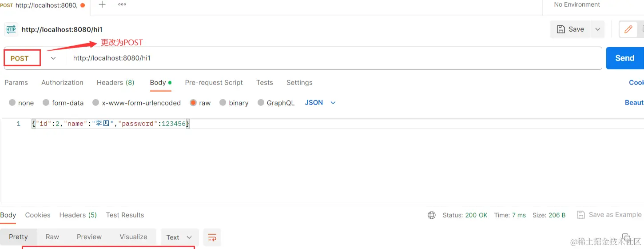
Task: Open the Text response format dropdown
Action: tap(179, 237)
